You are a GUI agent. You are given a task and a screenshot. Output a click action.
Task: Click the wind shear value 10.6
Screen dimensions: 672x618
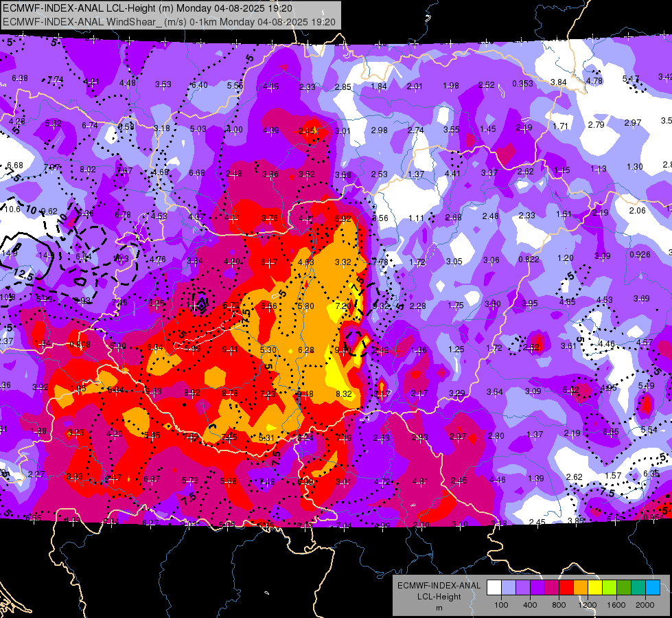click(x=12, y=209)
